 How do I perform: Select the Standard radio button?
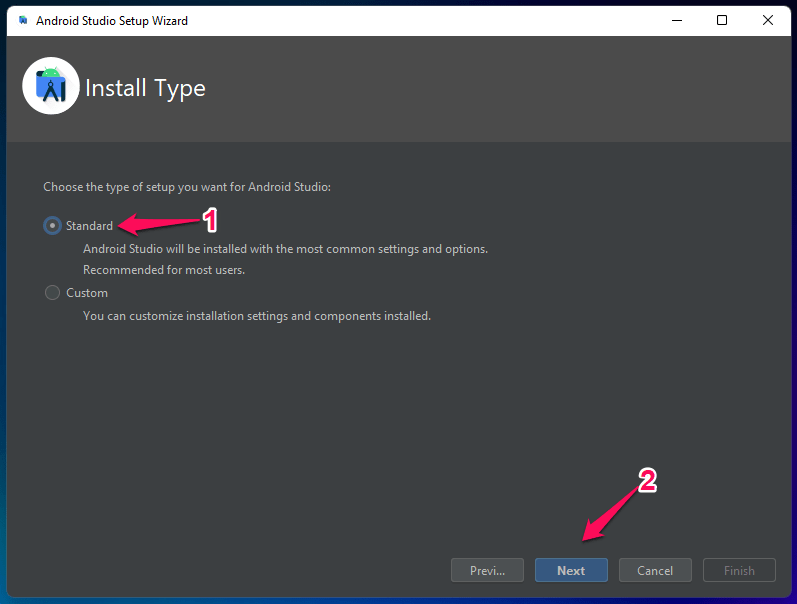click(x=52, y=226)
